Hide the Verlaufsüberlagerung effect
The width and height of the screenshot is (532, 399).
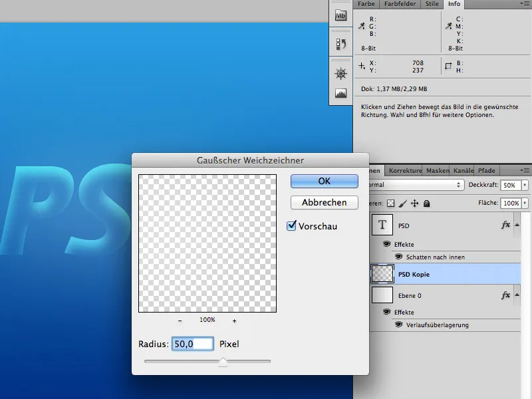tap(398, 325)
